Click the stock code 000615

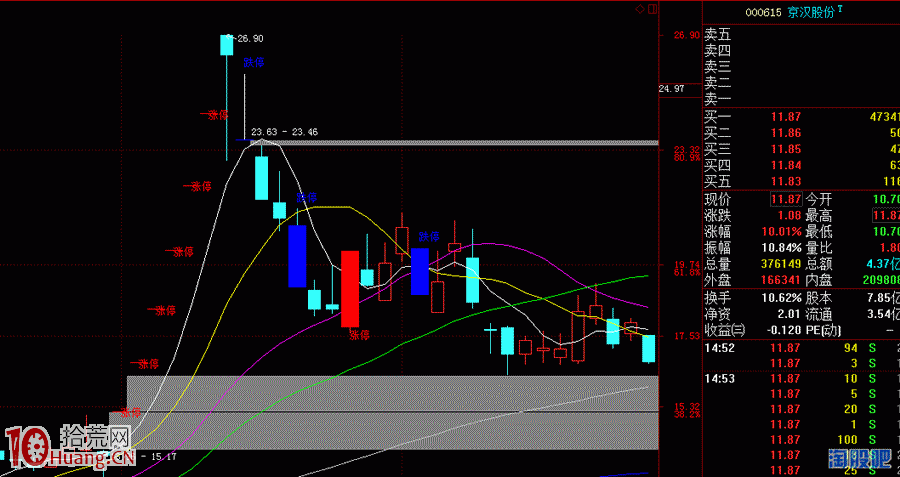click(763, 13)
